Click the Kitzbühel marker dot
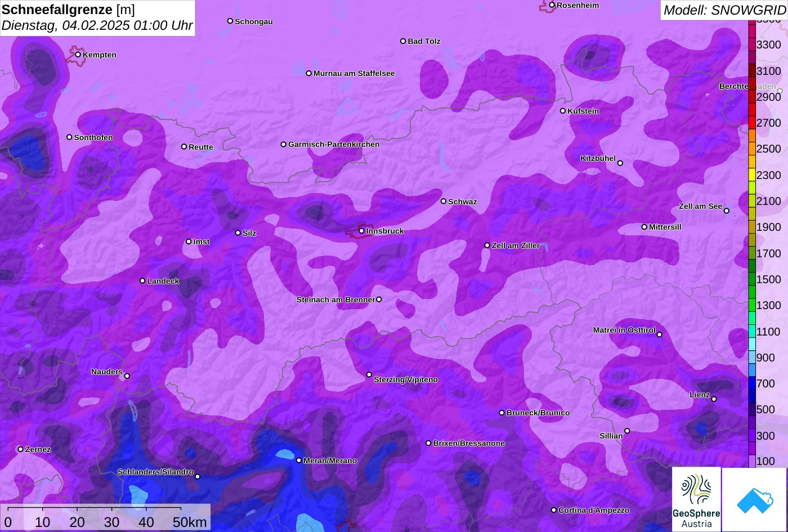 [x=620, y=163]
